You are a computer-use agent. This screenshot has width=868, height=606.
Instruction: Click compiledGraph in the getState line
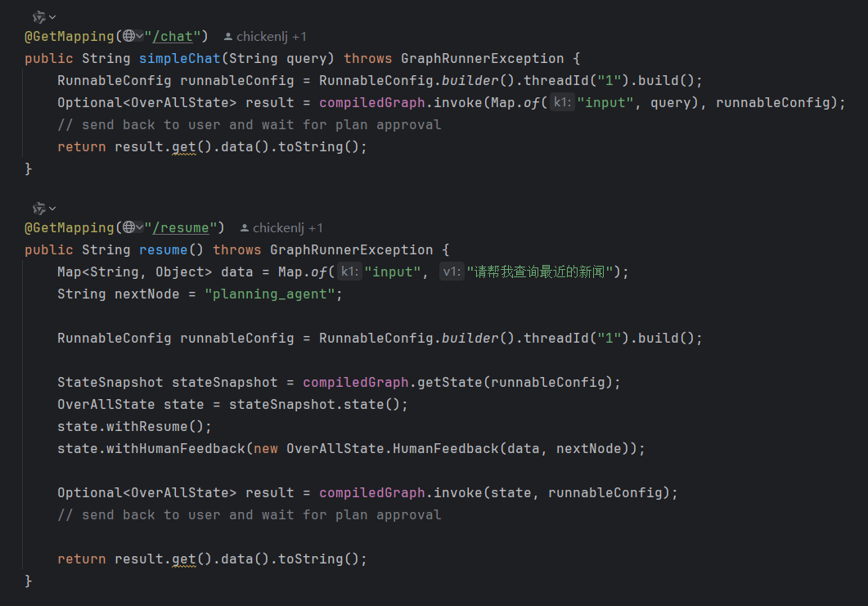tap(355, 383)
